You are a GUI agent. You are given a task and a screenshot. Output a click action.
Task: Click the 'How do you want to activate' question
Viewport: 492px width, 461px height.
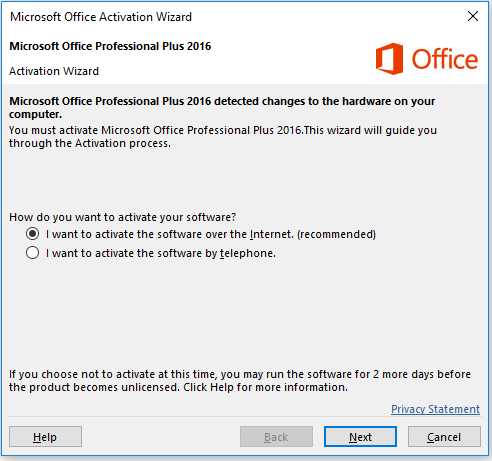(x=122, y=217)
